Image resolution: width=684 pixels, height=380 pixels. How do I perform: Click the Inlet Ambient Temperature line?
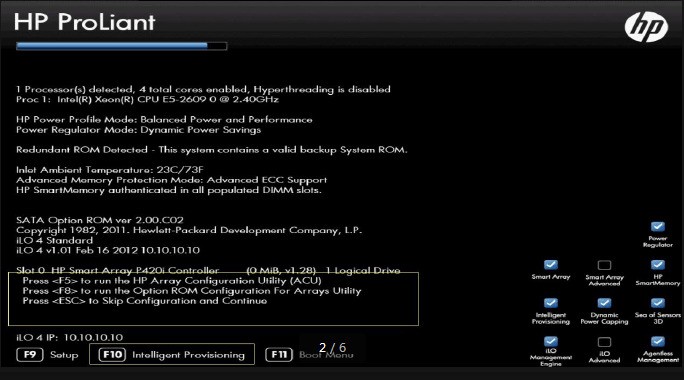coord(110,170)
